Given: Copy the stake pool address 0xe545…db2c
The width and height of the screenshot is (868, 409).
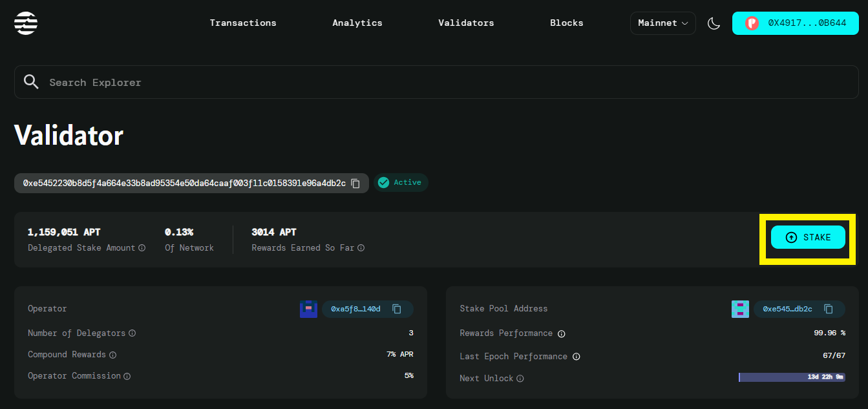Looking at the screenshot, I should 829,309.
